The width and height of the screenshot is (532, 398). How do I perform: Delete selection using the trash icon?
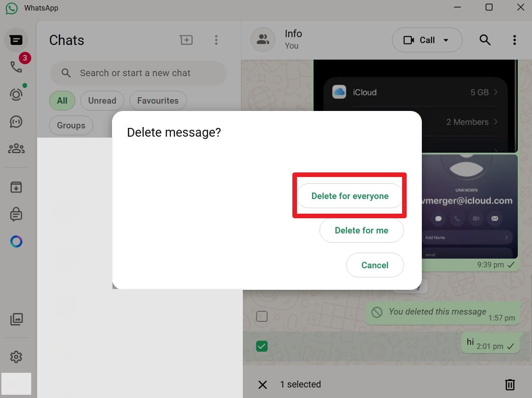pyautogui.click(x=510, y=385)
